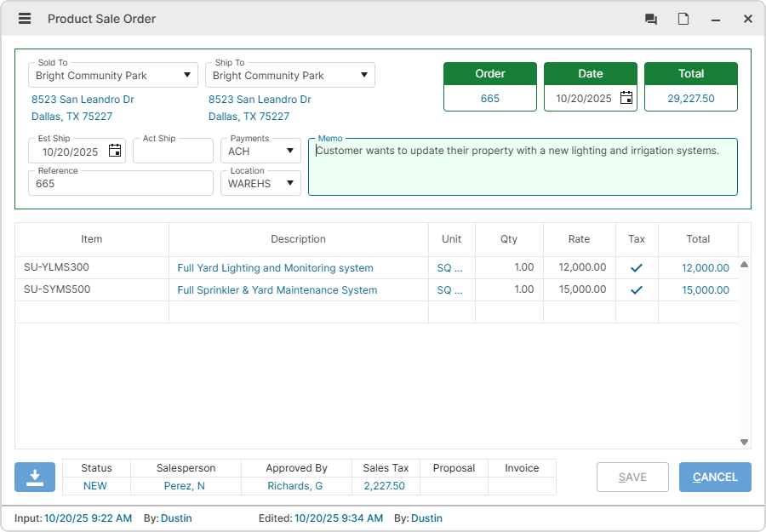Viewport: 766px width, 532px height.
Task: Click Input timestamp 10/20/25 9:22 AM
Action: click(88, 518)
